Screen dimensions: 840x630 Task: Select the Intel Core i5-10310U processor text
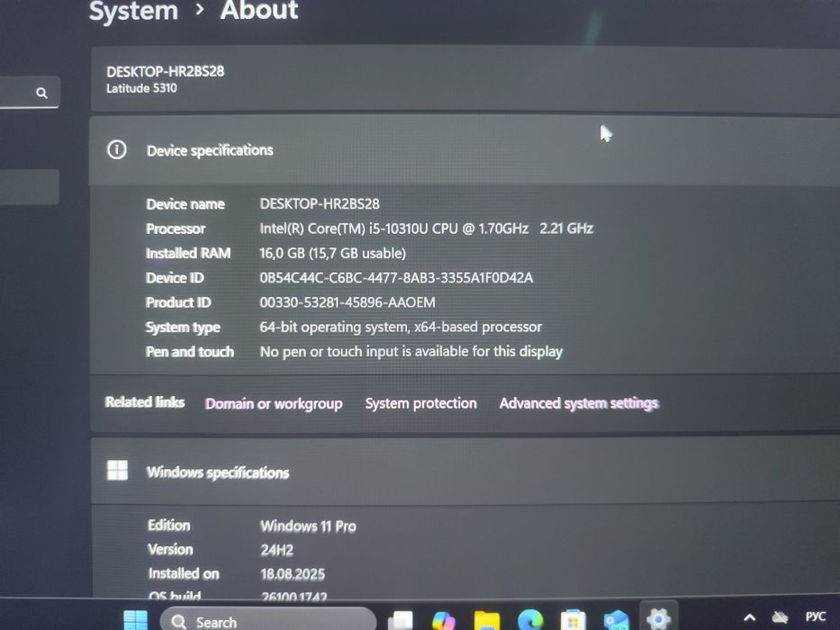427,229
